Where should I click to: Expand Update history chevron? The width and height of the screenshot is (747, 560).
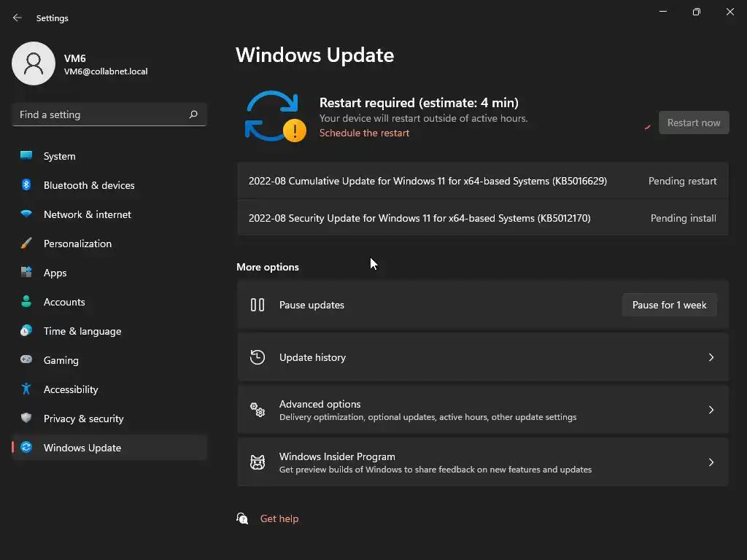711,357
